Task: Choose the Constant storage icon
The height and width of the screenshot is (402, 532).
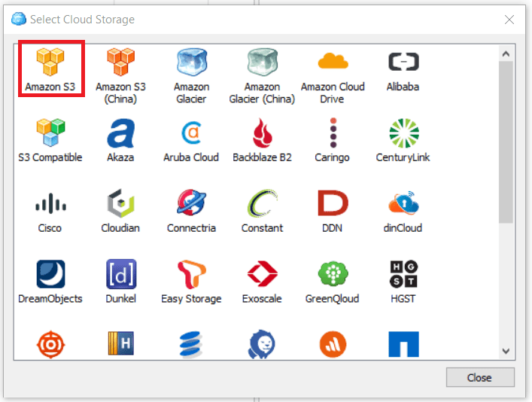Action: tap(263, 203)
